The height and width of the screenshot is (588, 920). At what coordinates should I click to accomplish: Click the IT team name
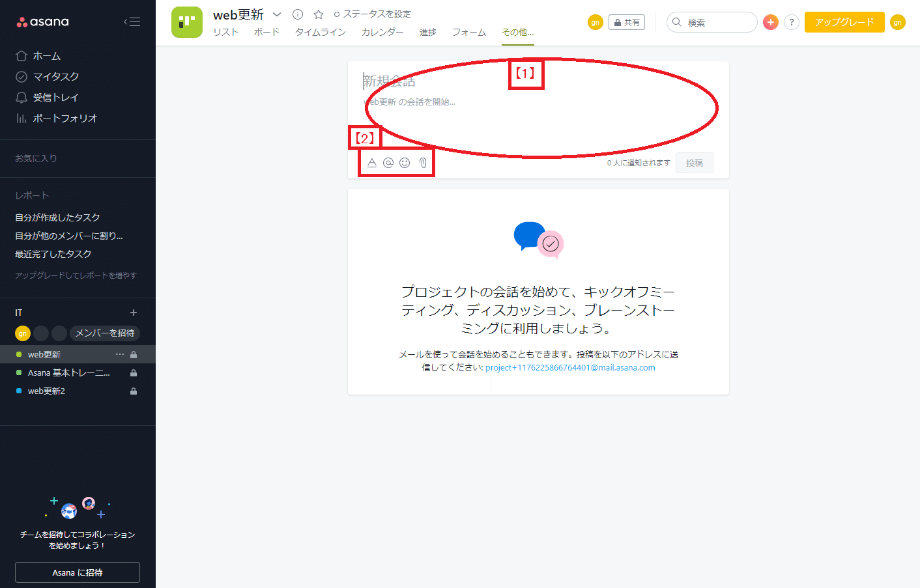(19, 313)
